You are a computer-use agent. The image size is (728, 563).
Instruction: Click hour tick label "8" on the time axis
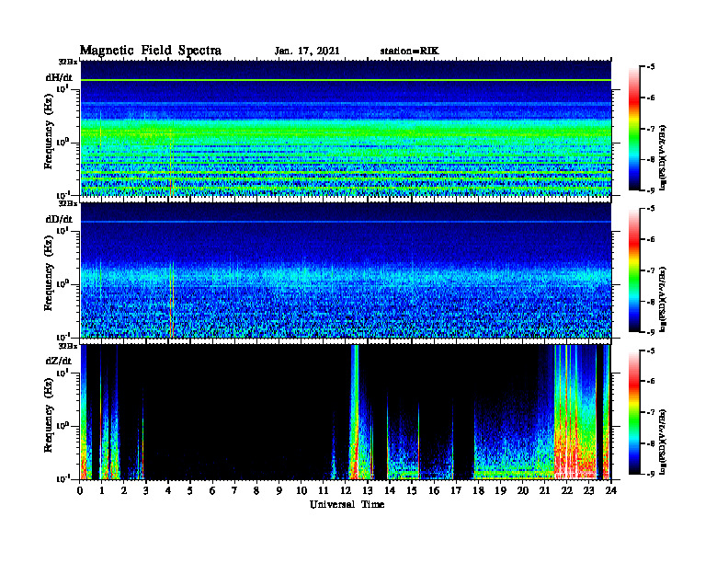(x=256, y=490)
